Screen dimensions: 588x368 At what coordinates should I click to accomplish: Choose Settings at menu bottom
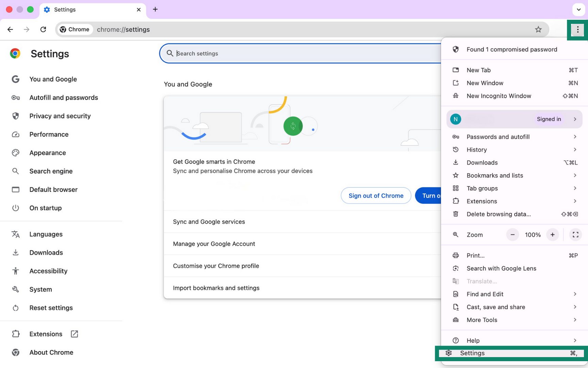pyautogui.click(x=511, y=353)
